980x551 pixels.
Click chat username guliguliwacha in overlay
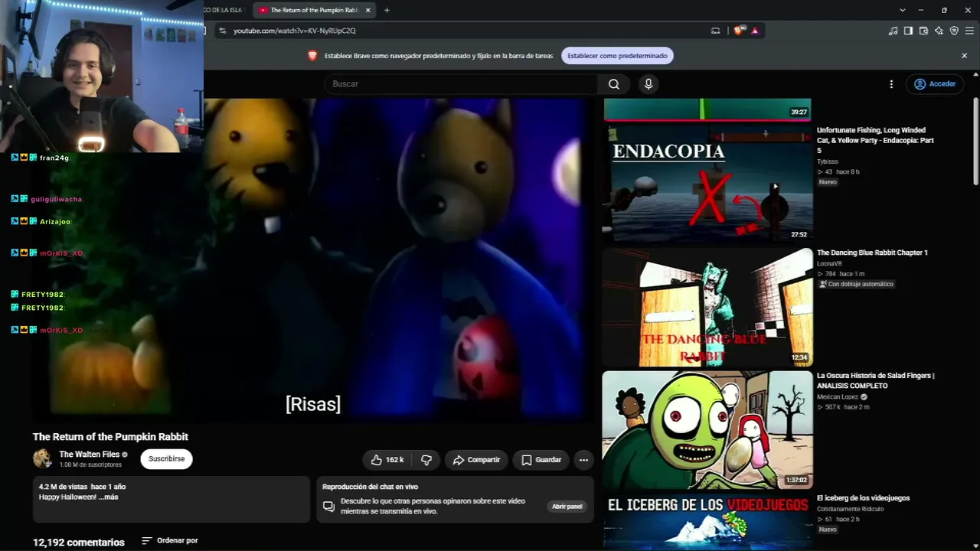pos(57,199)
